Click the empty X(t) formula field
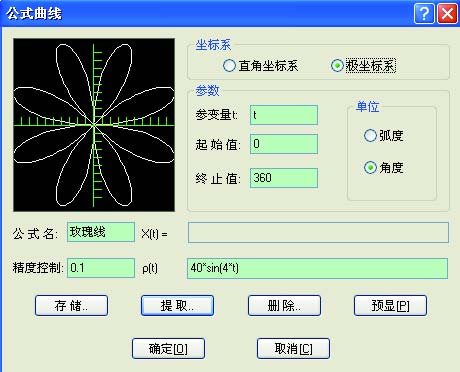This screenshot has width=460, height=372. (318, 232)
